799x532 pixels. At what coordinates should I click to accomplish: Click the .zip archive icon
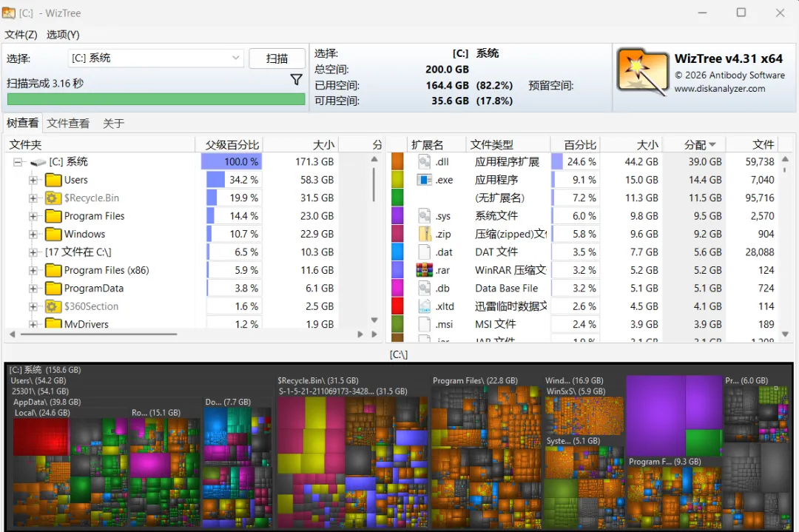[x=425, y=234]
